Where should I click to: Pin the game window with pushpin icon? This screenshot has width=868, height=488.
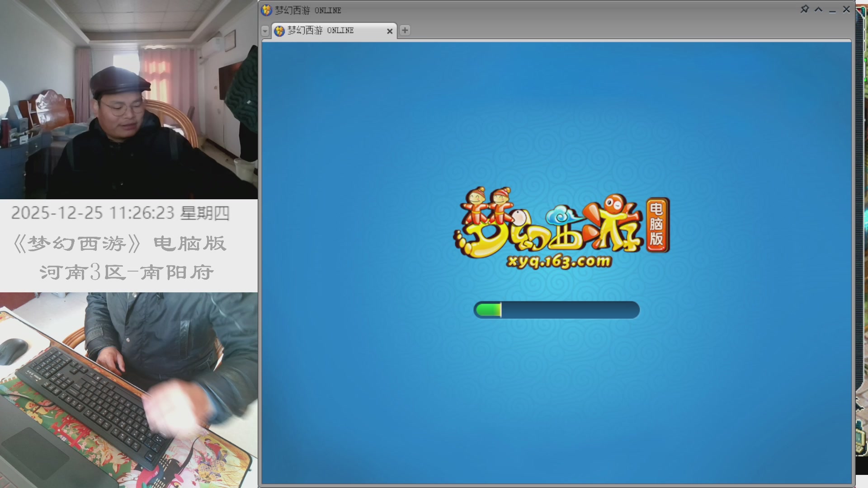tap(804, 9)
